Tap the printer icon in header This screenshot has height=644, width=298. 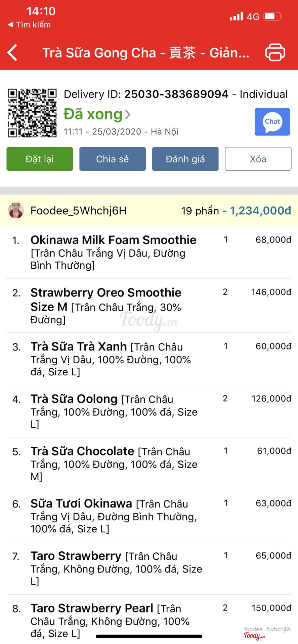pos(275,52)
